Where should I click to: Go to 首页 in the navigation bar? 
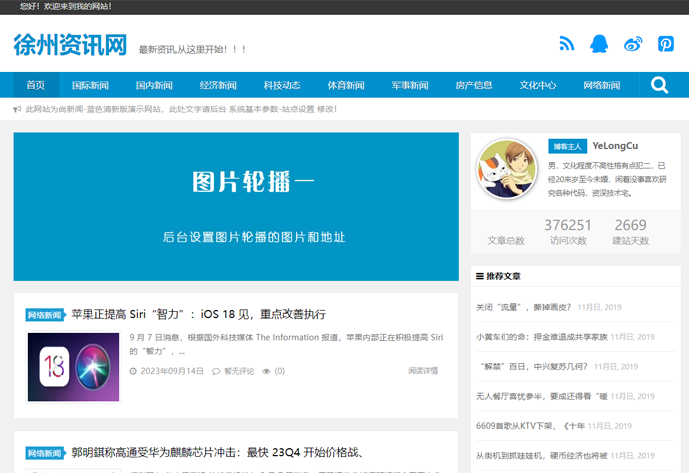tap(36, 85)
